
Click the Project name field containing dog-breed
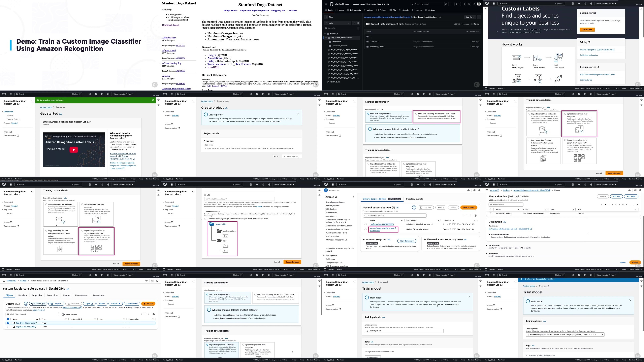[x=239, y=145]
